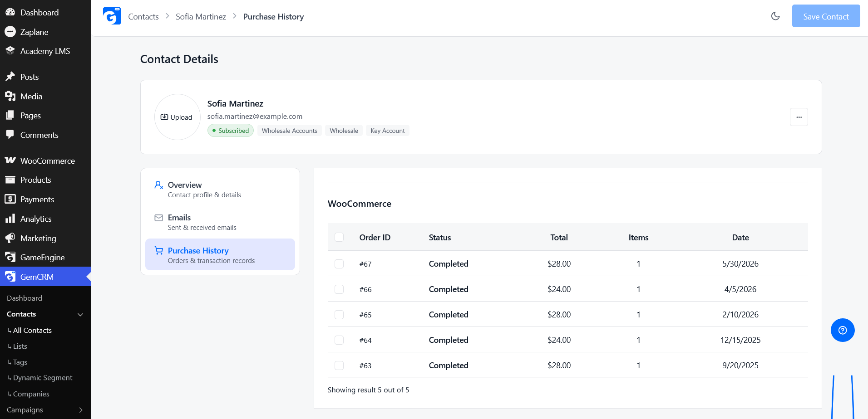Click the Posts pin icon

click(10, 77)
